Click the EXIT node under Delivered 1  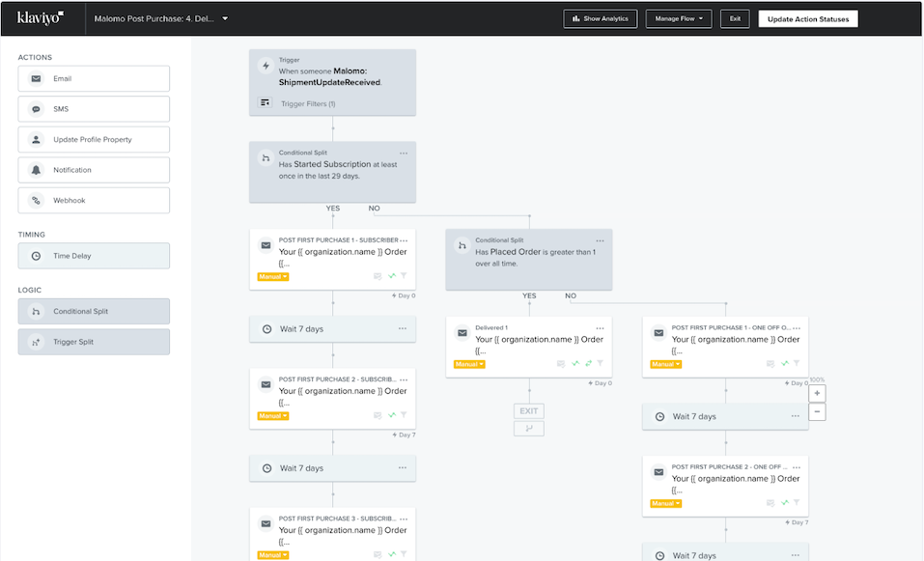[528, 410]
